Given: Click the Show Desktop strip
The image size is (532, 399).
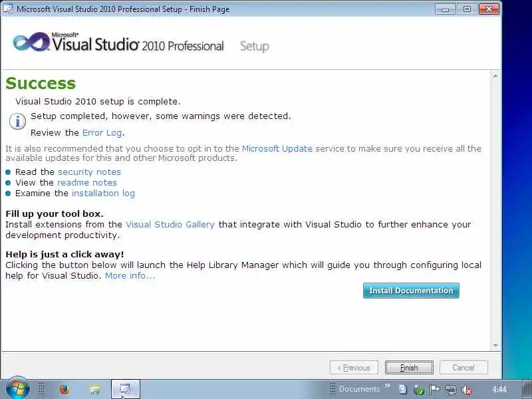Looking at the screenshot, I should [527, 389].
